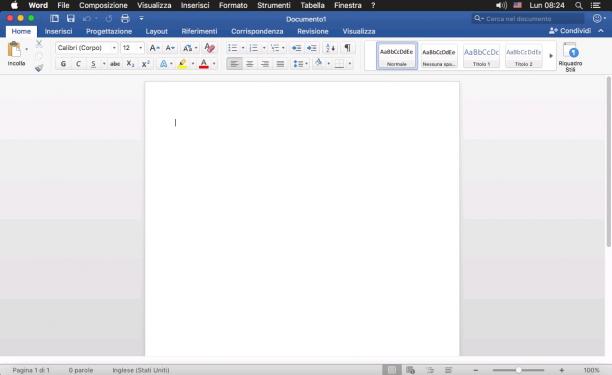Apply superscript formatting
Image resolution: width=612 pixels, height=375 pixels.
click(146, 64)
